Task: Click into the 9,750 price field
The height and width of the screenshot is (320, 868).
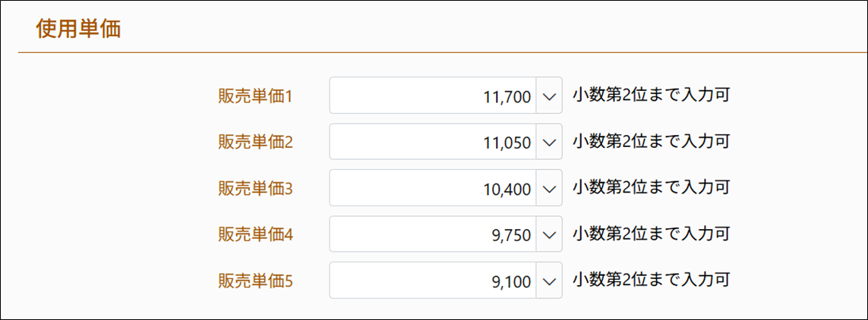Action: (433, 234)
